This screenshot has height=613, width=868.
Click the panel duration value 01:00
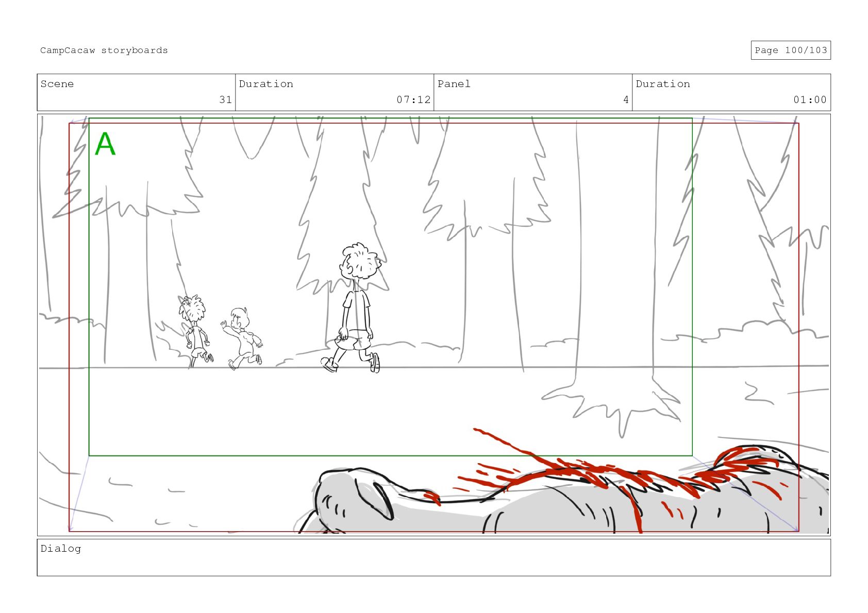coord(810,100)
